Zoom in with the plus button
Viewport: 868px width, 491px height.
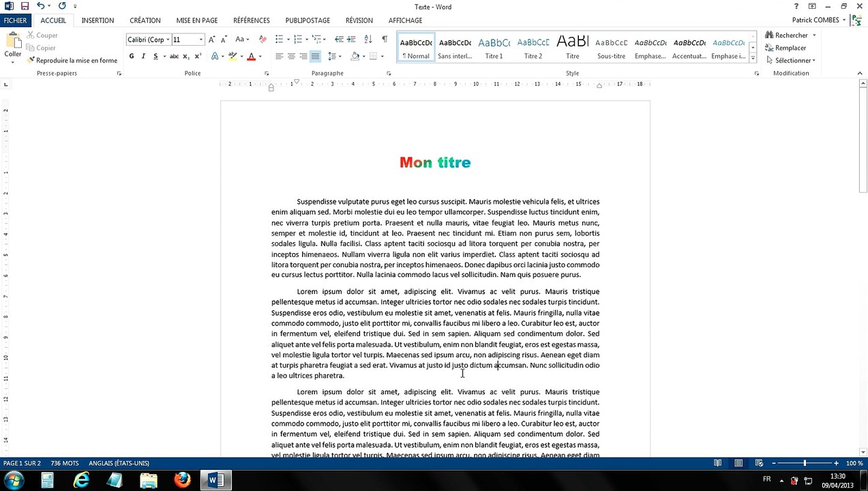coord(836,464)
